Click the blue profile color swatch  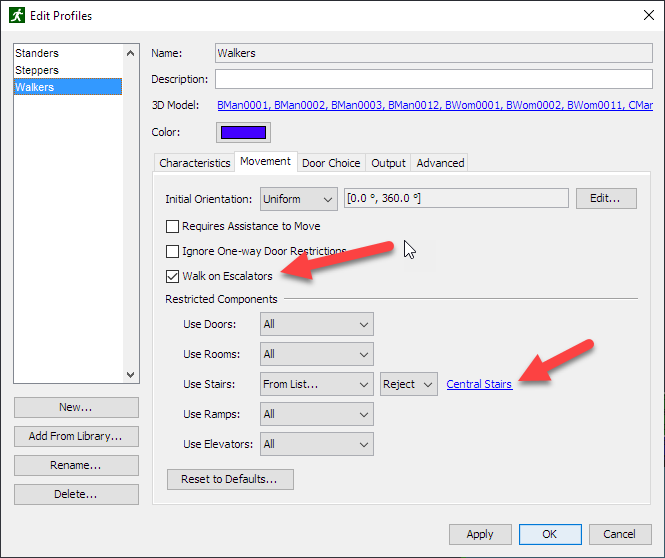243,132
